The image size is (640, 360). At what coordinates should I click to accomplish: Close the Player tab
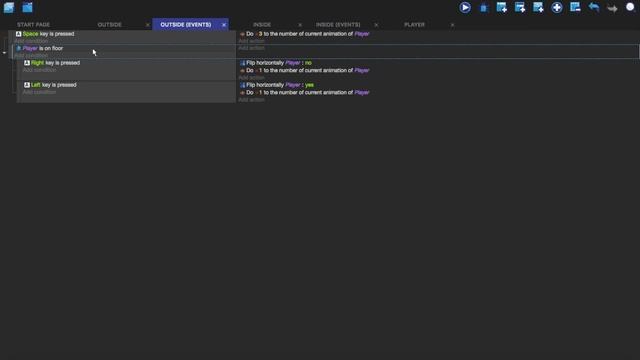452,25
